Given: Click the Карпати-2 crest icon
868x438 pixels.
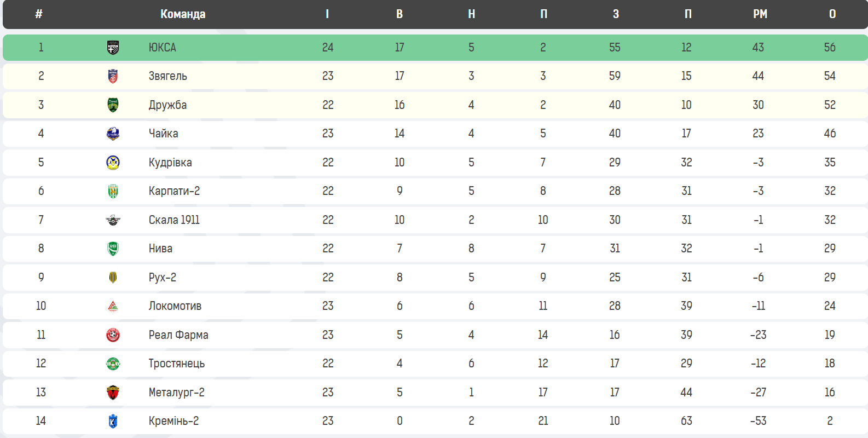Looking at the screenshot, I should 113,191.
